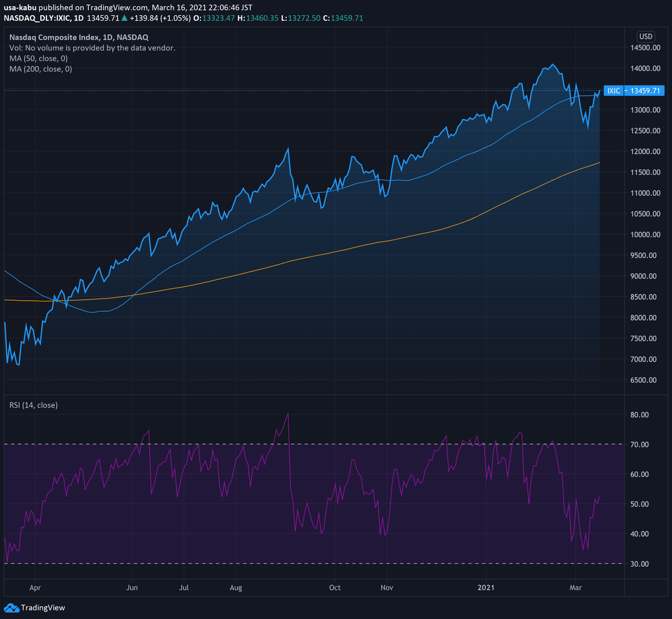Select the Nasdaq Composite Index title
The image size is (672, 619).
point(79,37)
